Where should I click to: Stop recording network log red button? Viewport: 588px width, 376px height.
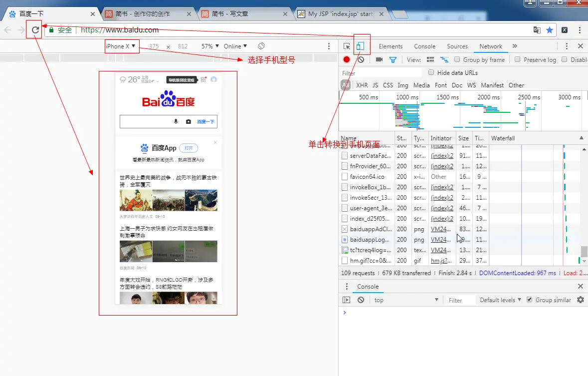[x=347, y=59]
